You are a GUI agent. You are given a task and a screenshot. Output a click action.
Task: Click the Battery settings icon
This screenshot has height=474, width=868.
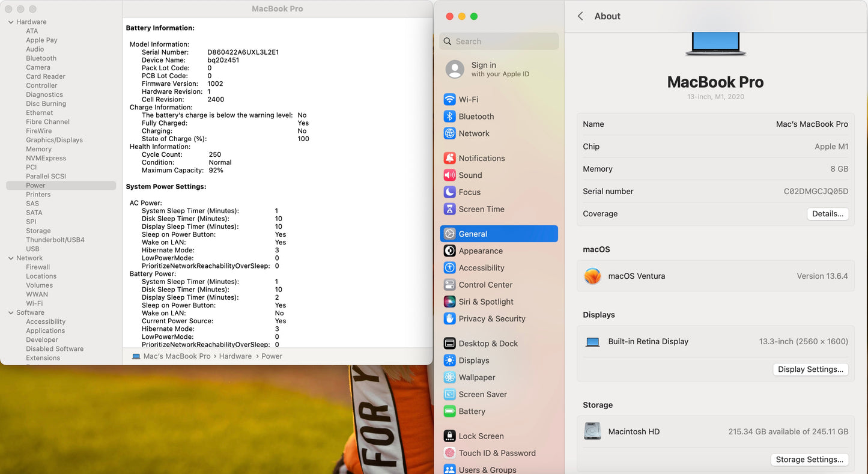pyautogui.click(x=449, y=412)
